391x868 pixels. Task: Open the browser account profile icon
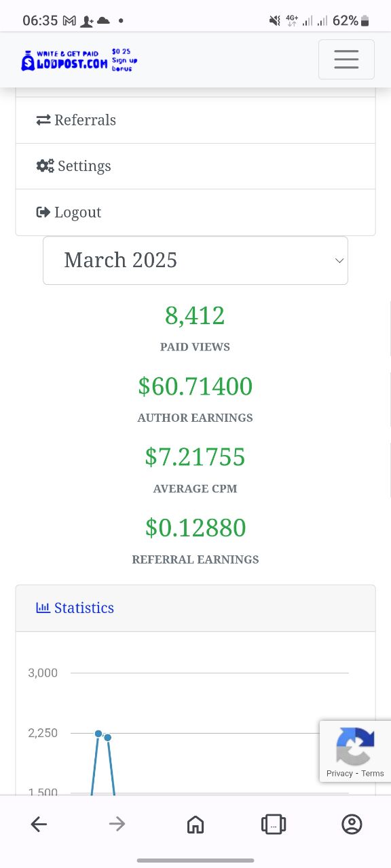click(x=352, y=825)
